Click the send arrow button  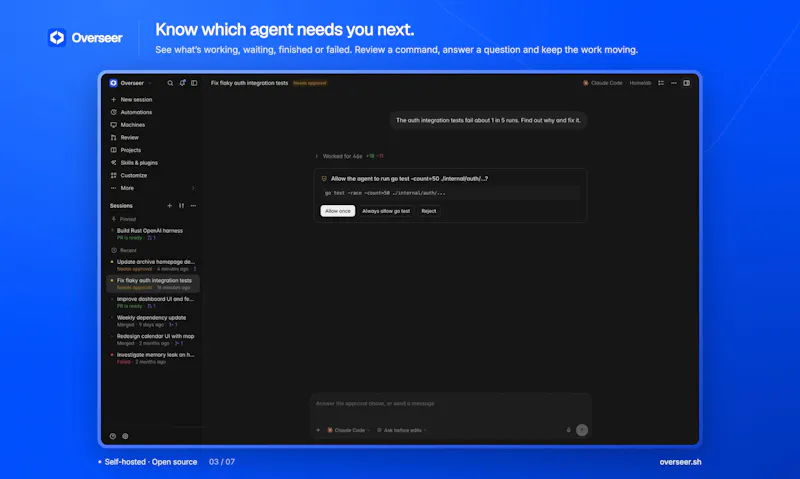click(582, 430)
